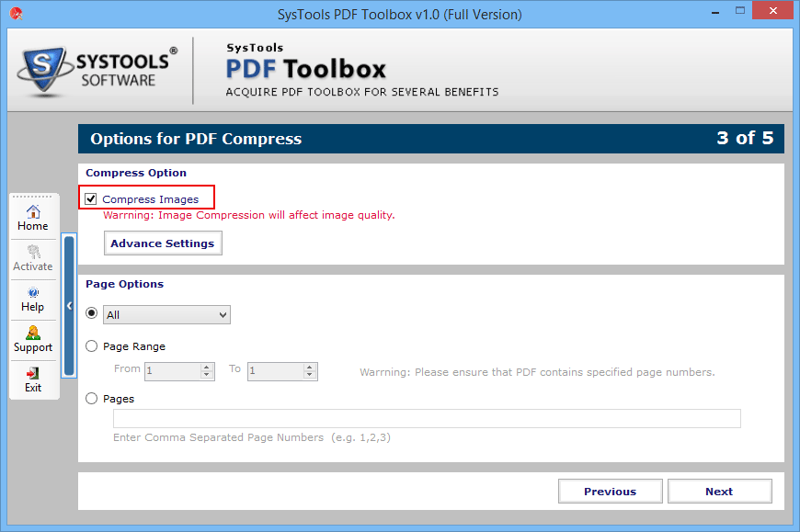Click the SysTools Software logo
800x532 pixels.
tap(98, 71)
